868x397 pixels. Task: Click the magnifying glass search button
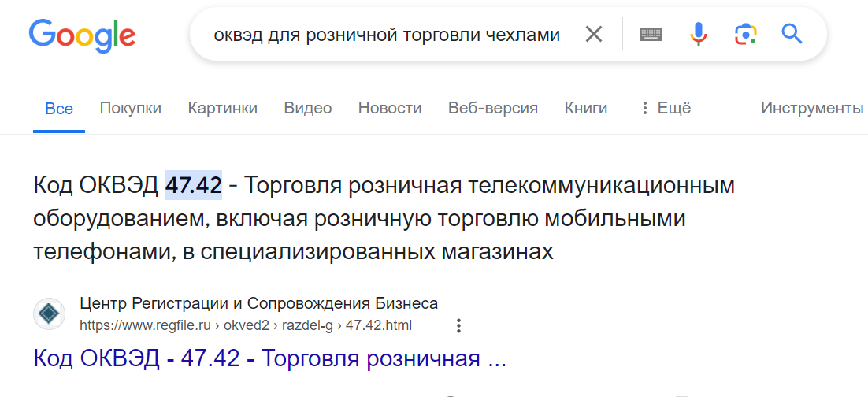pos(791,34)
